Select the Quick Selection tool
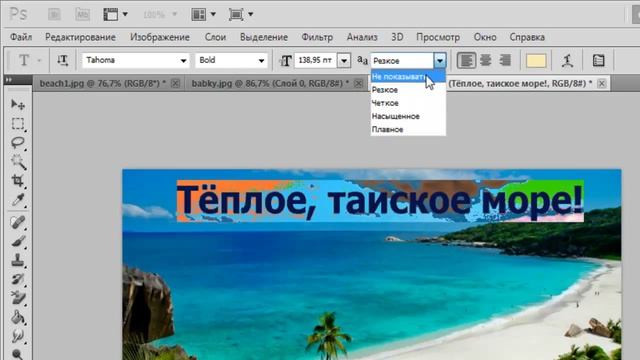The width and height of the screenshot is (640, 360). 18,162
